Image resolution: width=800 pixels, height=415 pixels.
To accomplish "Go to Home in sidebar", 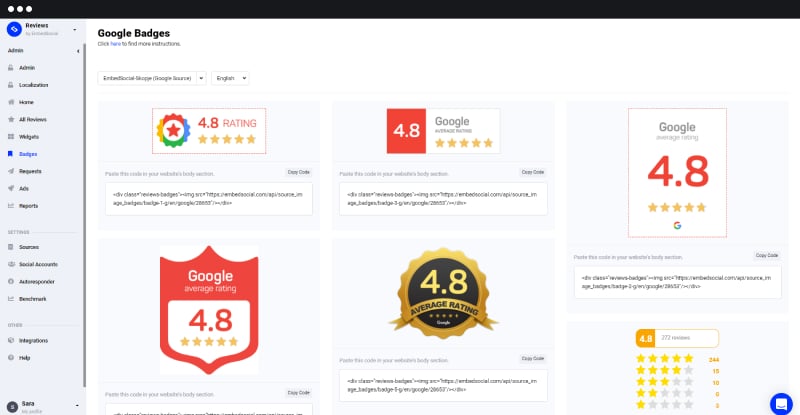I will point(26,102).
